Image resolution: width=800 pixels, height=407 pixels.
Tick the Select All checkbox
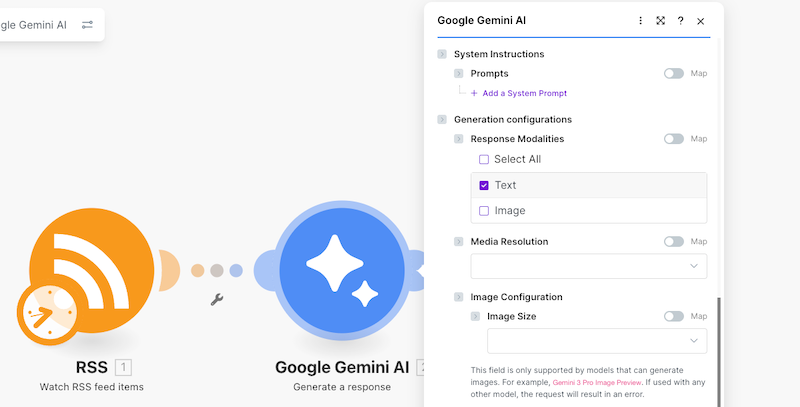(484, 160)
